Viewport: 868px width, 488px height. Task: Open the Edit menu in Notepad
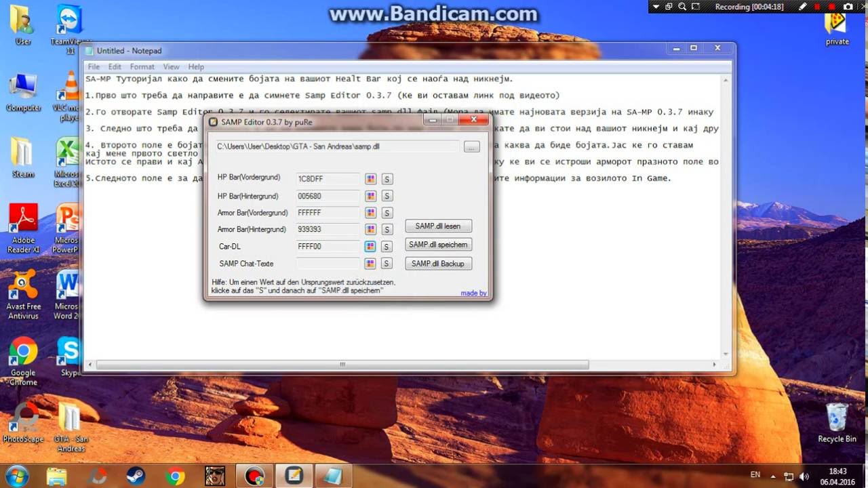115,67
